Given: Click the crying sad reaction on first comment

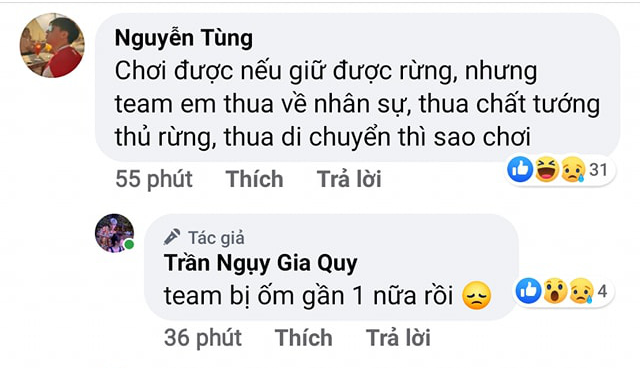Looking at the screenshot, I should [x=573, y=169].
